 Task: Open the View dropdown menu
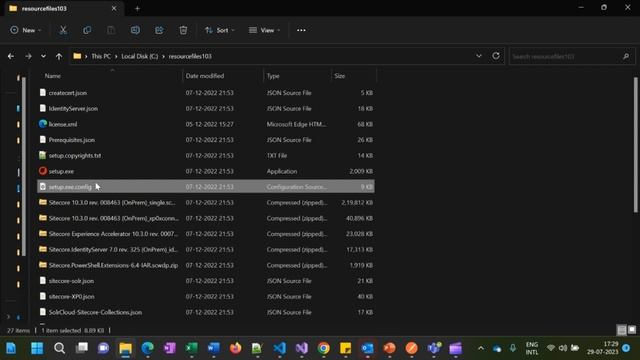pos(264,30)
